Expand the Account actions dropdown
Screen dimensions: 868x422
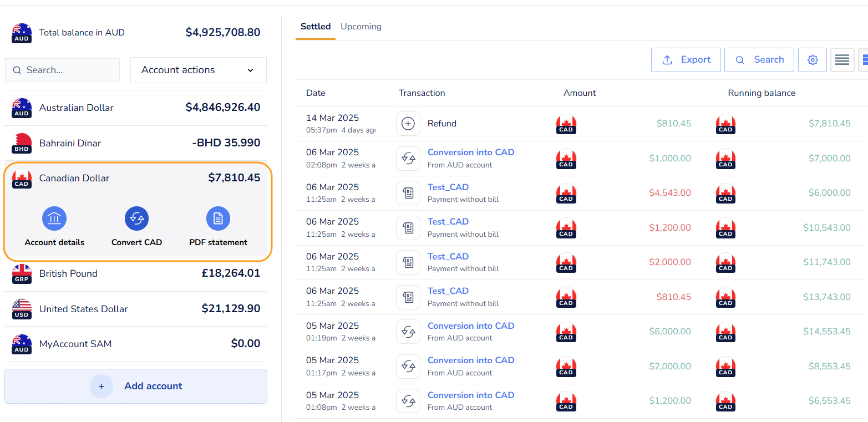click(198, 70)
